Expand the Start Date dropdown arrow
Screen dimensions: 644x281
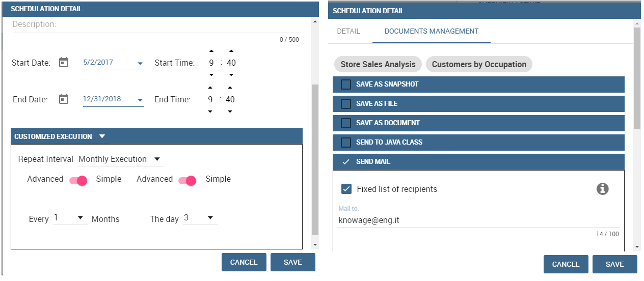click(x=140, y=64)
